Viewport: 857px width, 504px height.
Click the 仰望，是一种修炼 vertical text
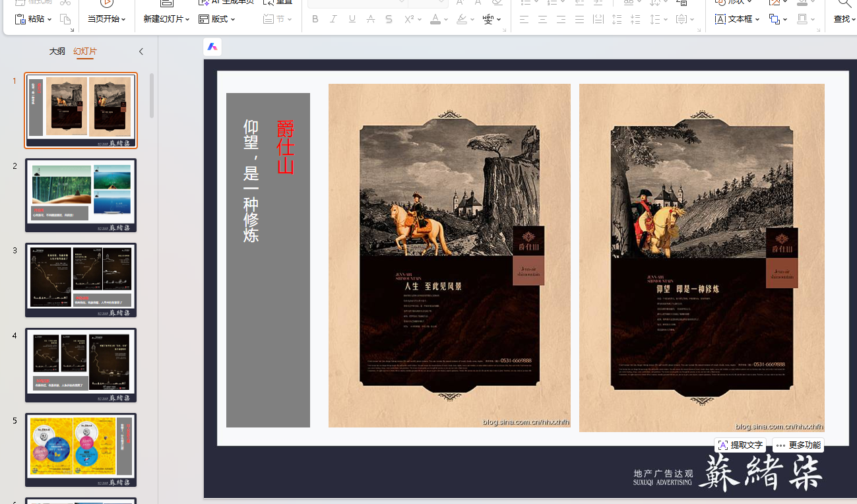click(251, 181)
